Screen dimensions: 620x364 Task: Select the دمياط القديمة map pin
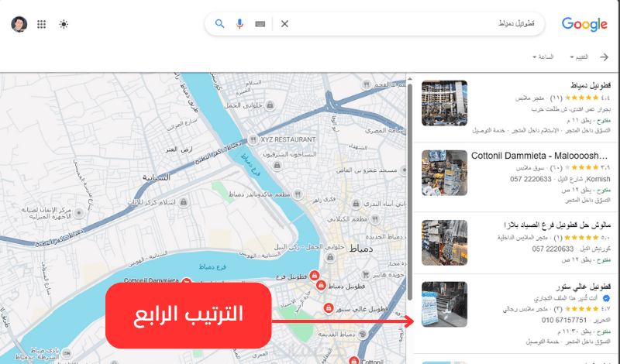(363, 335)
